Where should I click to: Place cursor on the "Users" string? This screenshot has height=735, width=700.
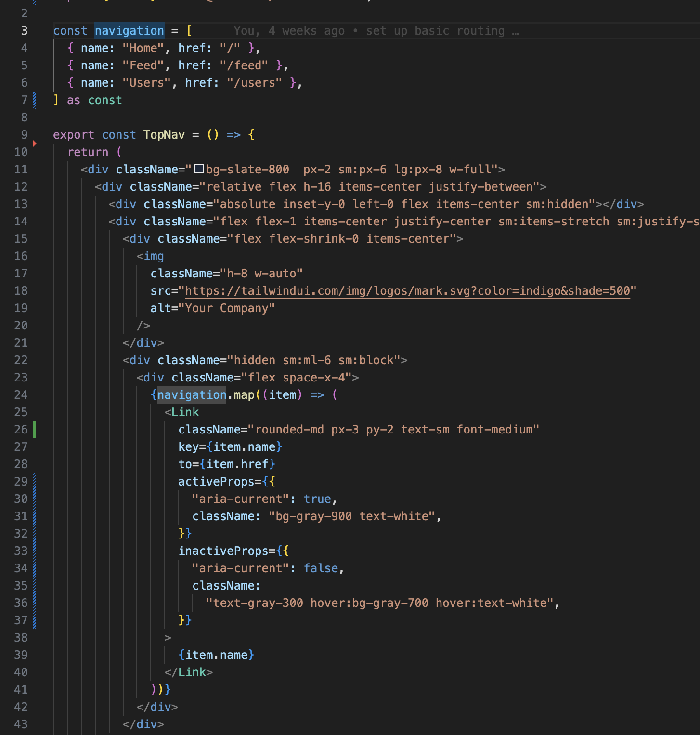click(147, 83)
